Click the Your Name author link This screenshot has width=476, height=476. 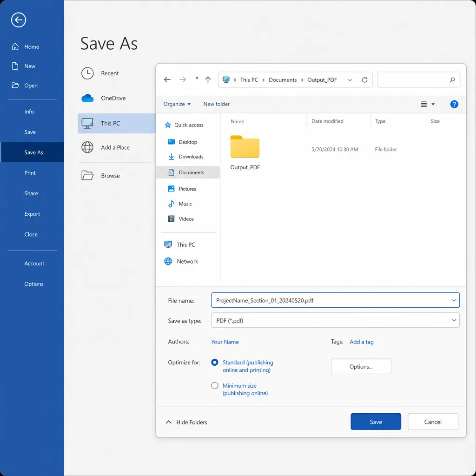click(225, 342)
